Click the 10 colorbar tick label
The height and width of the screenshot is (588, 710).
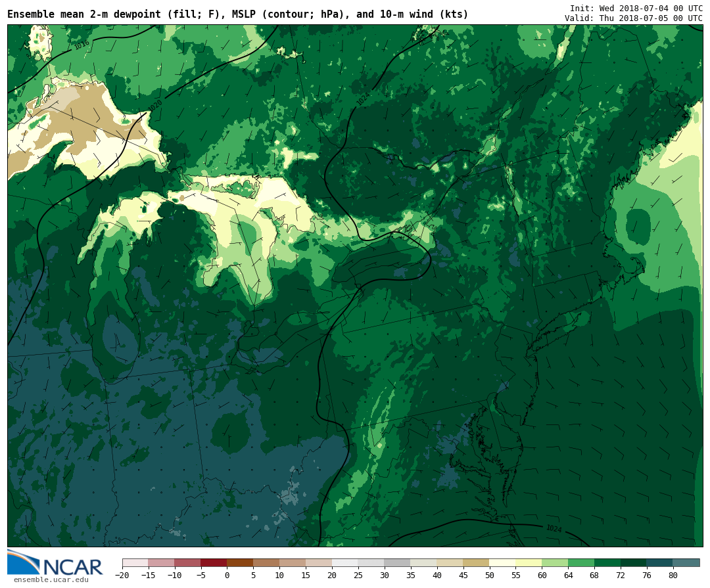(279, 576)
